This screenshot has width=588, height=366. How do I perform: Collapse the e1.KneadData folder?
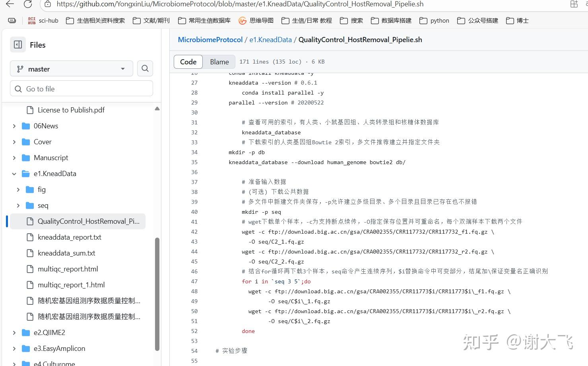click(14, 173)
